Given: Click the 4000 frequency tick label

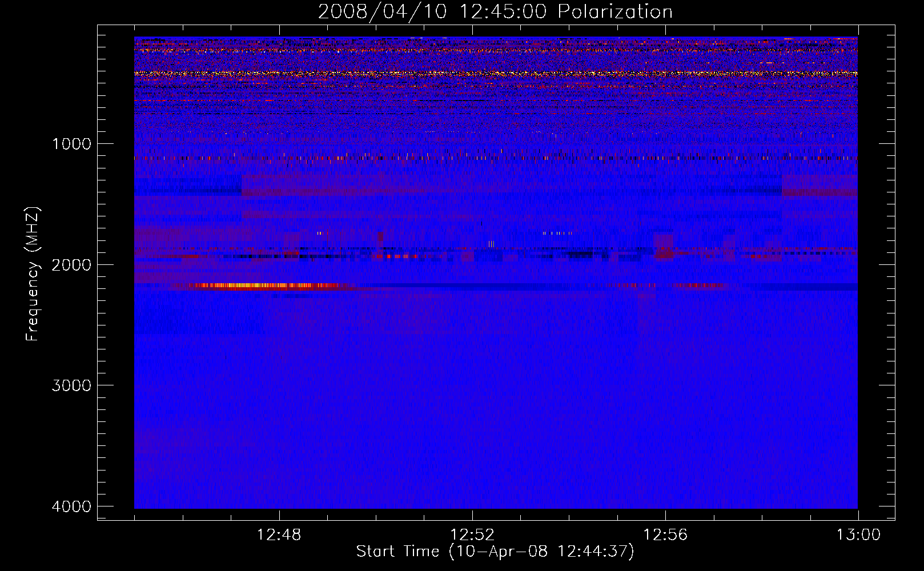Looking at the screenshot, I should [x=72, y=506].
